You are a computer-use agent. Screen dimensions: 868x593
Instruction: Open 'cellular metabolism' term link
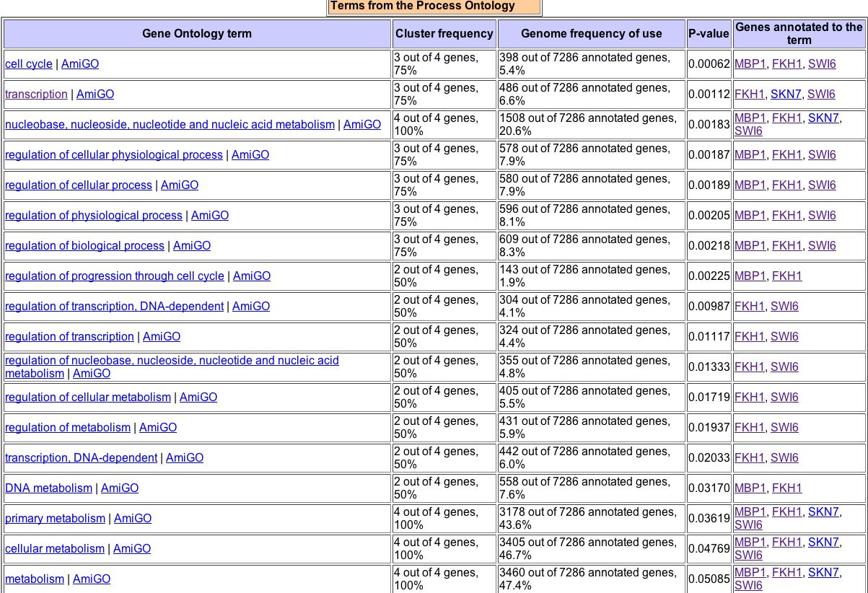[x=55, y=549]
